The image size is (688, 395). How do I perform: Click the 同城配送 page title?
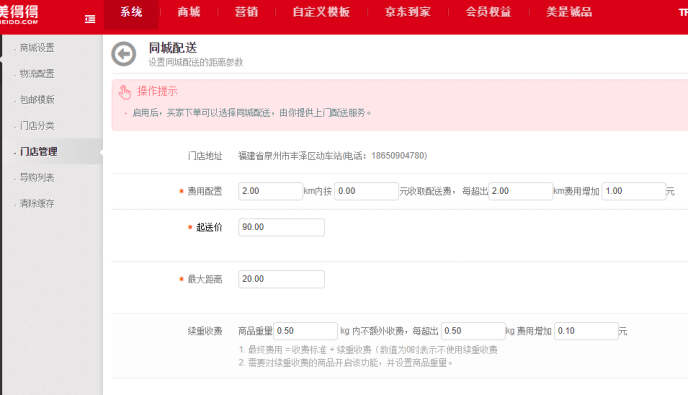pyautogui.click(x=173, y=47)
